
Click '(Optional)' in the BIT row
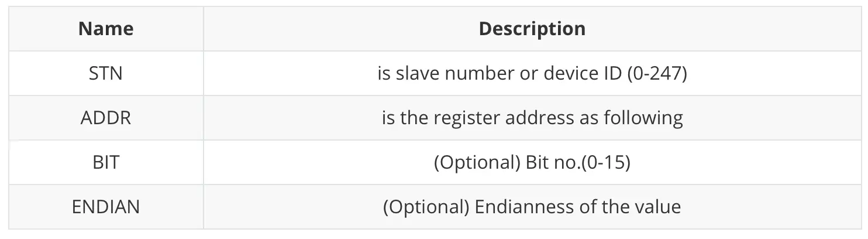coord(474,162)
